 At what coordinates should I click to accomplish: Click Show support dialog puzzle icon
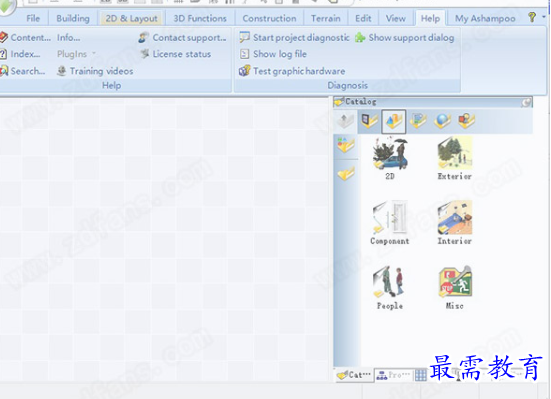coord(360,37)
